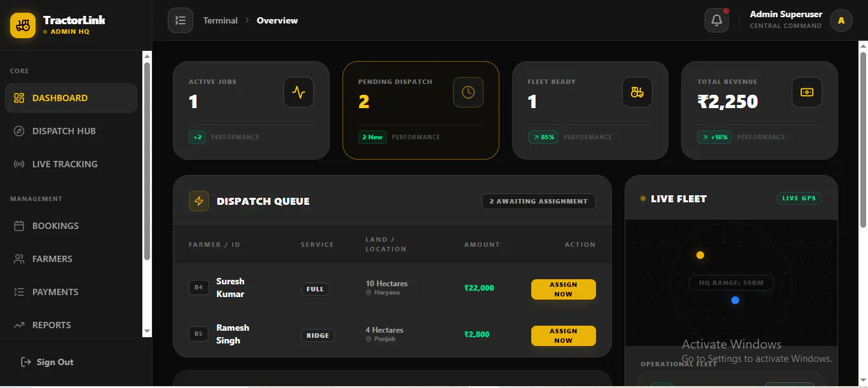Click the ₹22,000 amount
Image resolution: width=868 pixels, height=388 pixels.
click(x=479, y=288)
